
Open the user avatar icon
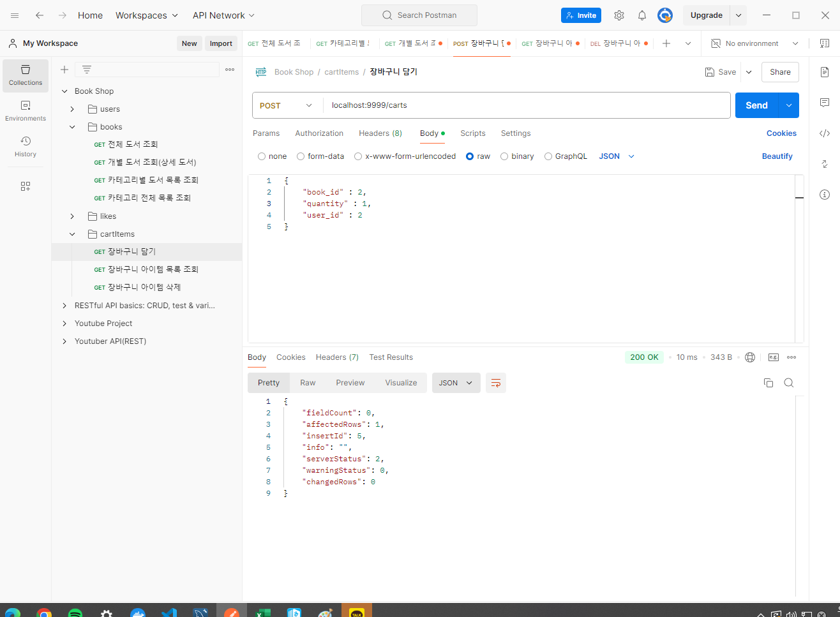click(665, 15)
